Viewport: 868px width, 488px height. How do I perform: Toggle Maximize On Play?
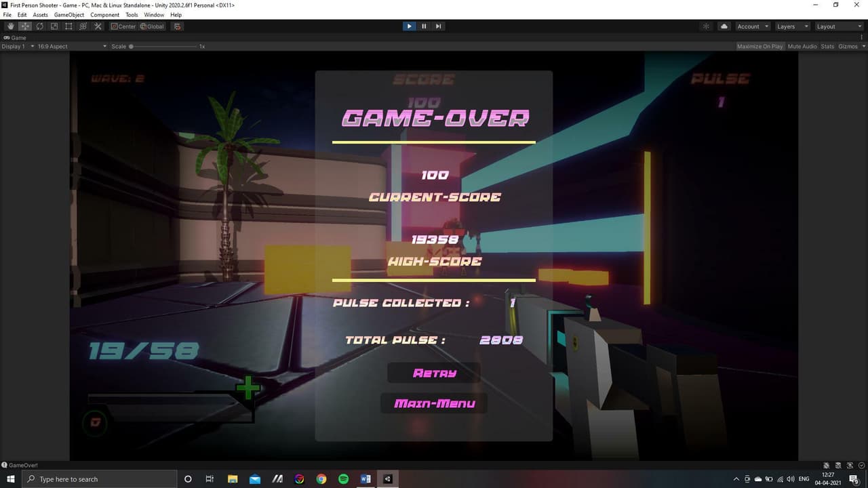click(x=759, y=46)
